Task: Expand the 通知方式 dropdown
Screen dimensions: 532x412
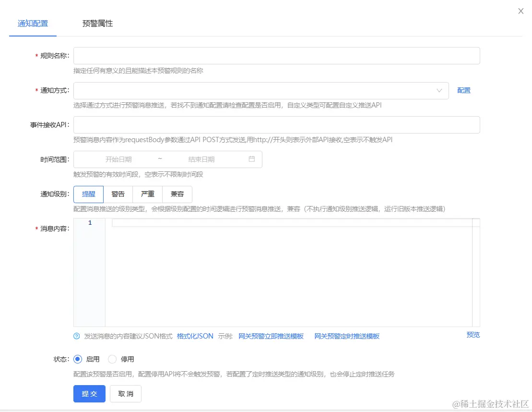Action: pyautogui.click(x=261, y=91)
